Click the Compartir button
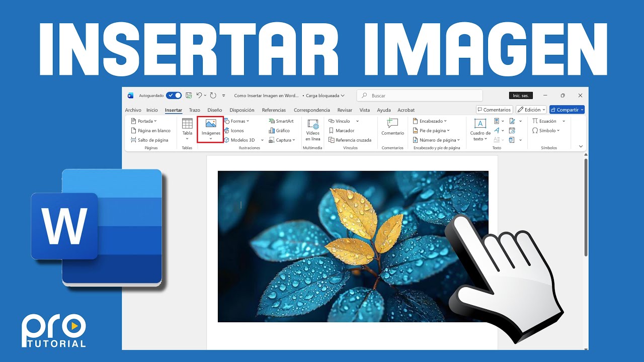Viewport: 644px width, 362px height. tap(567, 110)
